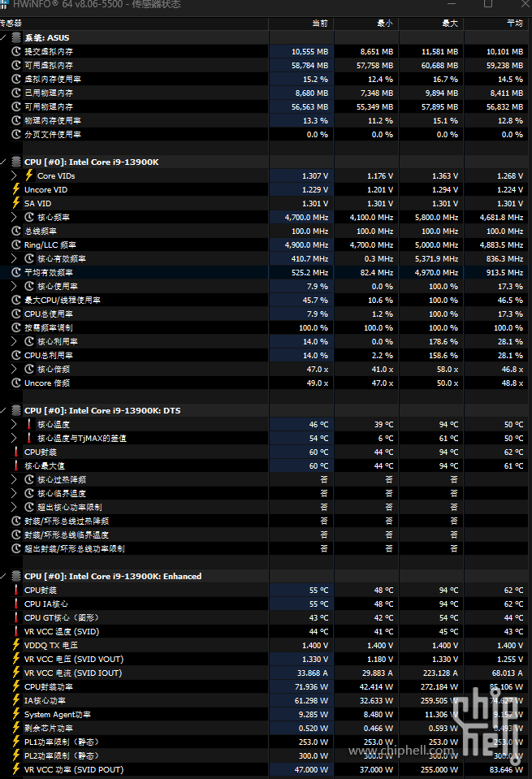Image resolution: width=532 pixels, height=779 pixels.
Task: Click the clock icon of 平均有效频率
Action: [x=16, y=272]
